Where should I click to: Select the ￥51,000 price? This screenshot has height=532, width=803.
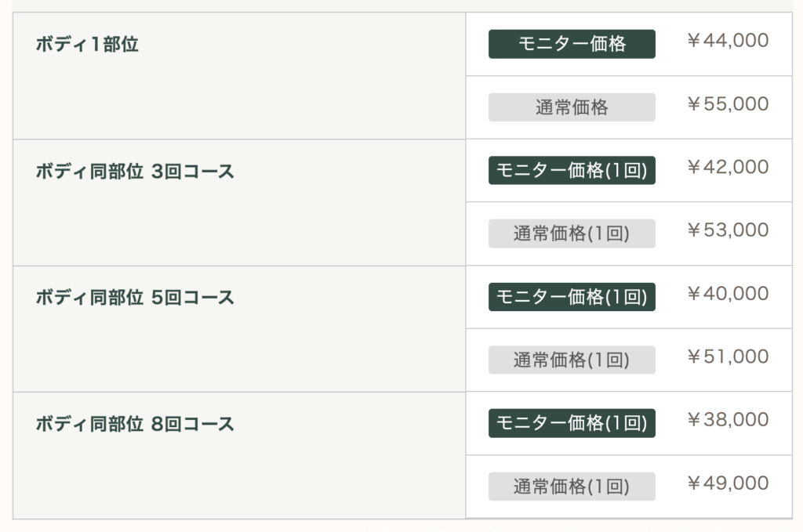point(727,357)
